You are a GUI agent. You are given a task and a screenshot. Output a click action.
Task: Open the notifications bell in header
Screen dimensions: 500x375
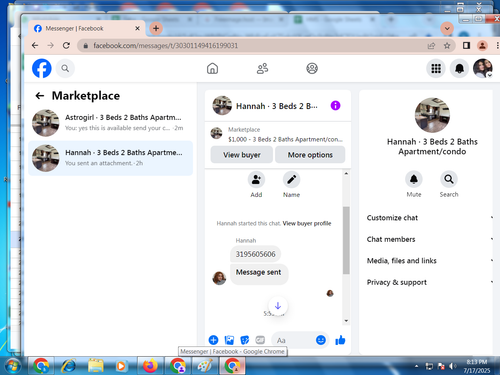459,68
